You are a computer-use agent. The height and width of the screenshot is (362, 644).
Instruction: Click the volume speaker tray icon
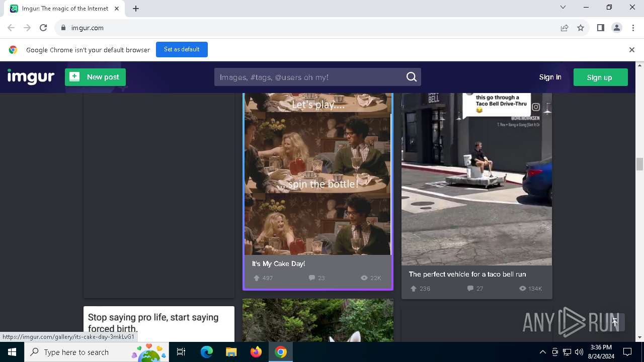(579, 352)
